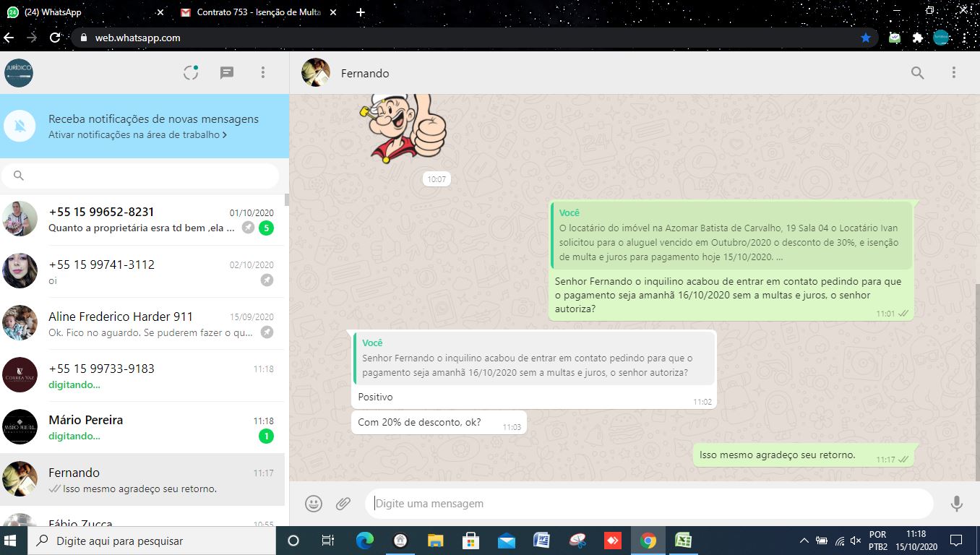Open Fernando's profile picture in header

[x=316, y=72]
